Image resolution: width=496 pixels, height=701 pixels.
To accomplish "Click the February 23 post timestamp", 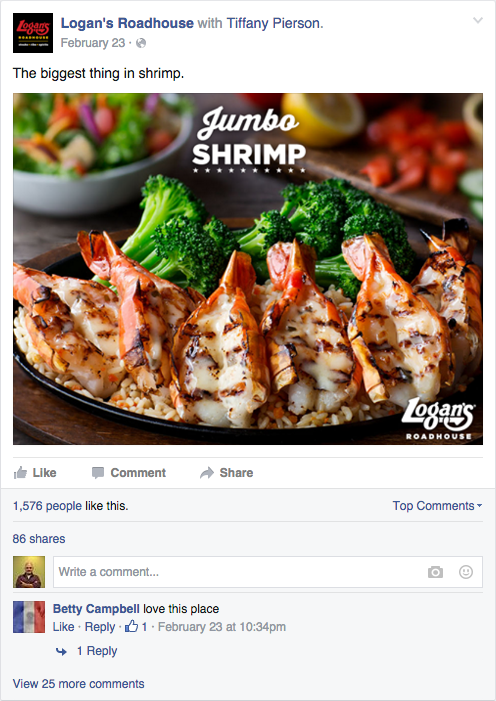I will coord(93,43).
